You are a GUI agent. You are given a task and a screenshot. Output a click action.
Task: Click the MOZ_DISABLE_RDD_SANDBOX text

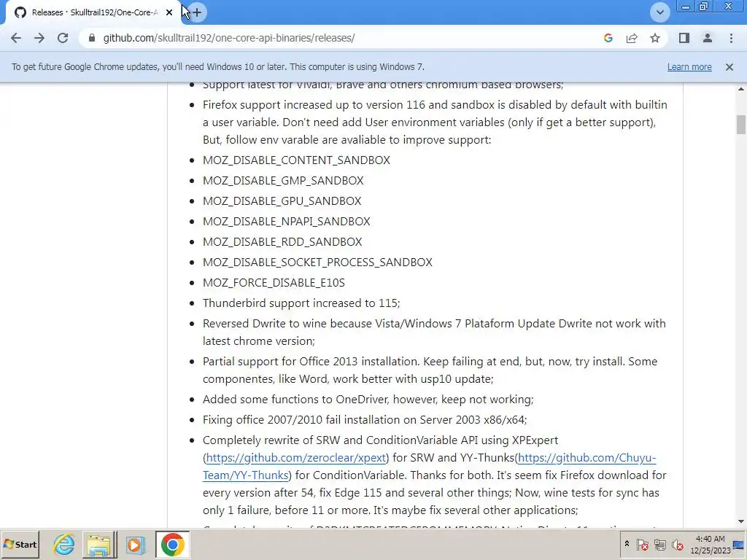coord(282,242)
